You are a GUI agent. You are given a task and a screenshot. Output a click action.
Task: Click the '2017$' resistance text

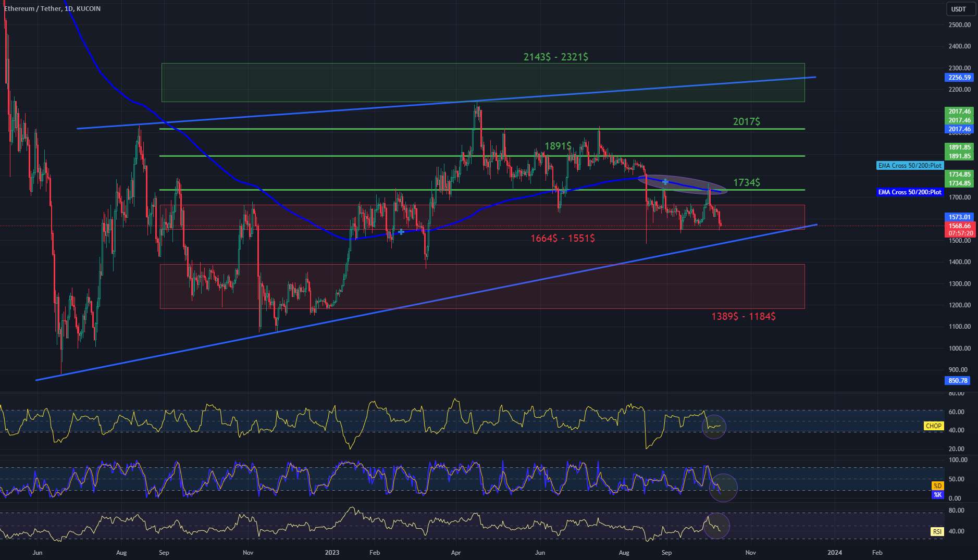tap(747, 121)
